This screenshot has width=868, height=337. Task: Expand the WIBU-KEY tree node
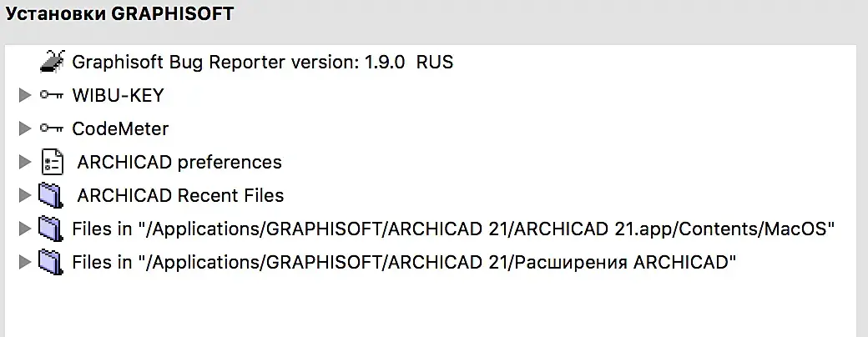pos(24,96)
